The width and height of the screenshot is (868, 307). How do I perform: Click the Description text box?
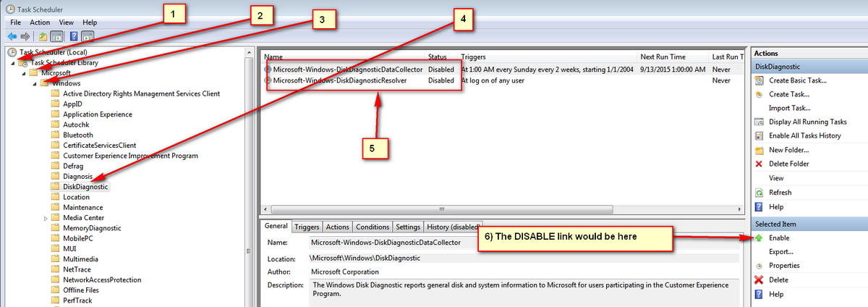coord(524,293)
